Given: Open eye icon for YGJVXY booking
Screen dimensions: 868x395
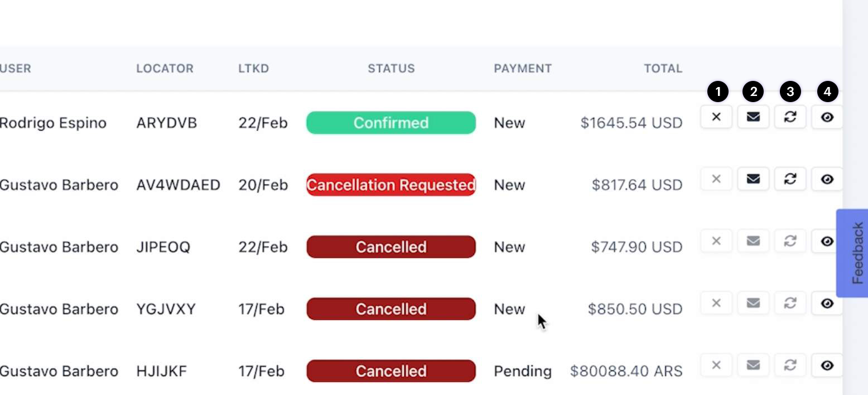Looking at the screenshot, I should (827, 303).
